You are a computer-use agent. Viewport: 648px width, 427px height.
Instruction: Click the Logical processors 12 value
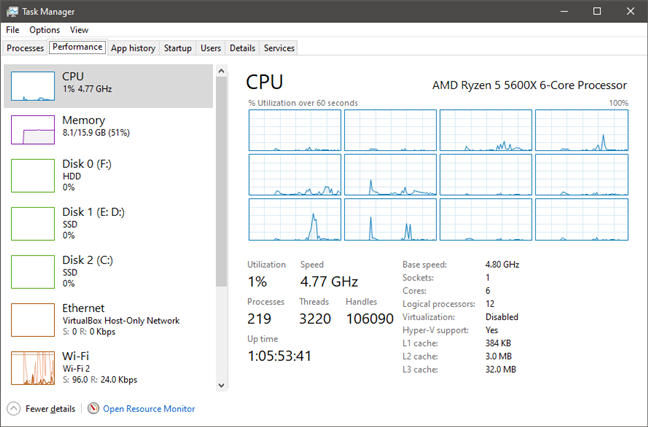pos(490,304)
